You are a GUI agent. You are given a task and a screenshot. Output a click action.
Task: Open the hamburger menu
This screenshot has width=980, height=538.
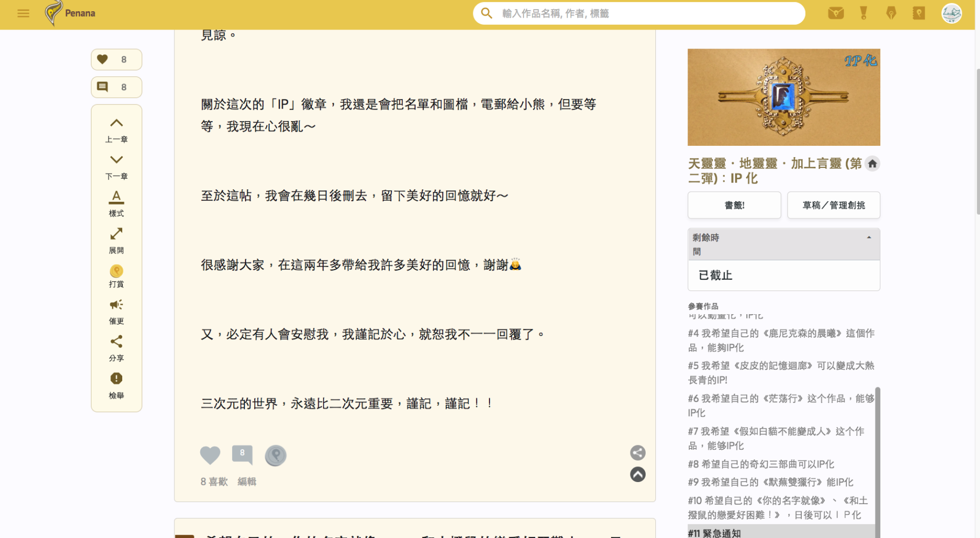point(23,13)
